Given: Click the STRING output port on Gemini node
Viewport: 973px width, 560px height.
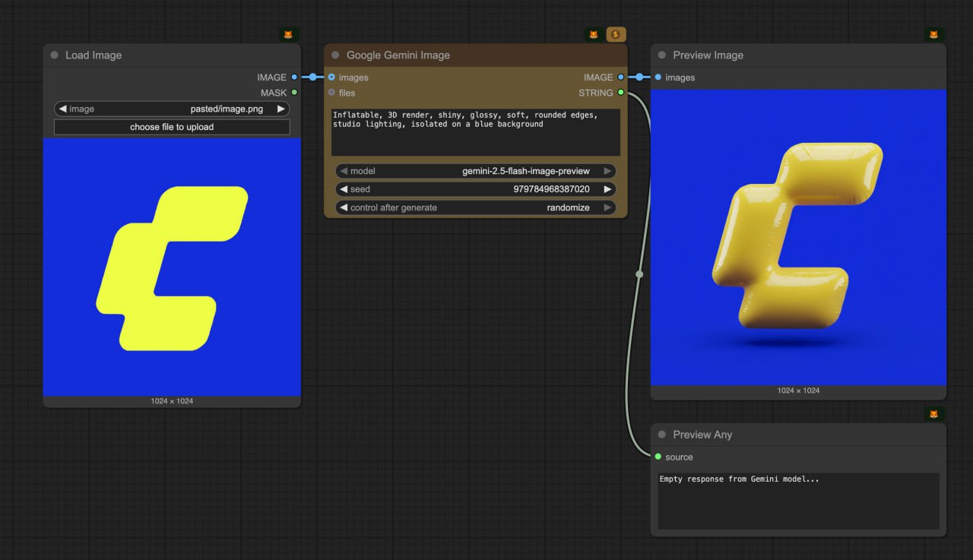Looking at the screenshot, I should [x=621, y=93].
